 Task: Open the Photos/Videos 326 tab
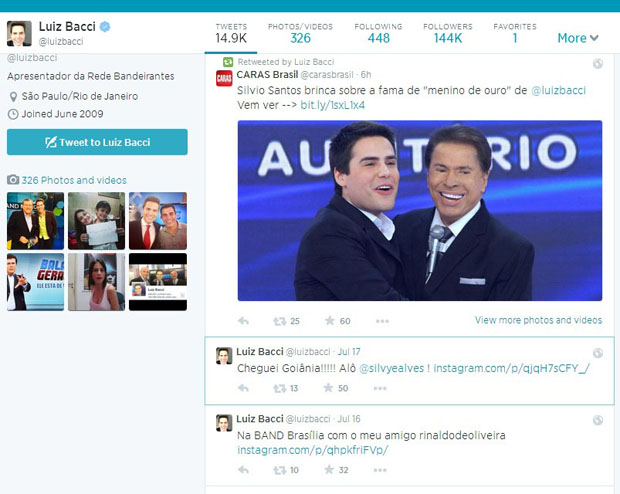(300, 34)
